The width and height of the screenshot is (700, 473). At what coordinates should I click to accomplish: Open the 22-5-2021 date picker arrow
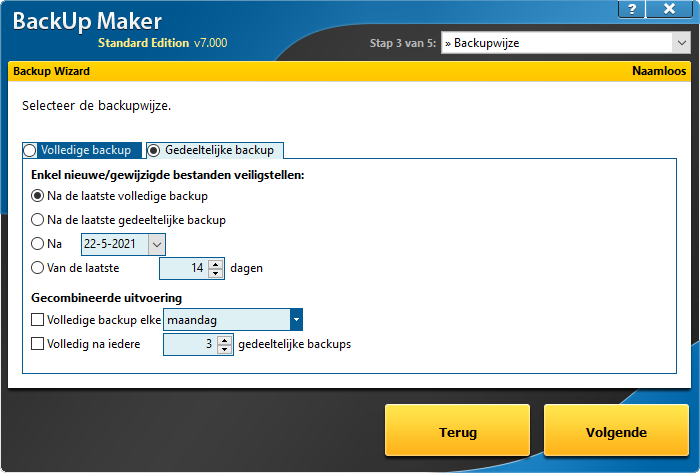tap(157, 244)
